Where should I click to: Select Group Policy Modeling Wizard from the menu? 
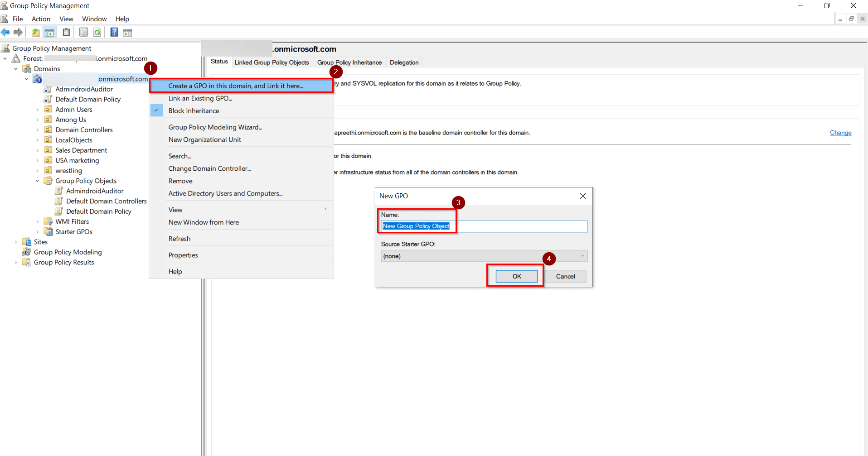215,127
